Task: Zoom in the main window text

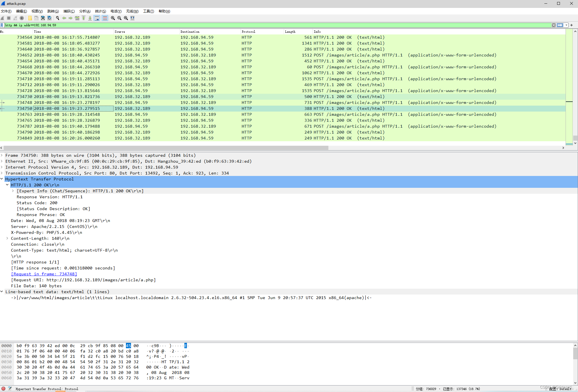Action: tap(113, 18)
